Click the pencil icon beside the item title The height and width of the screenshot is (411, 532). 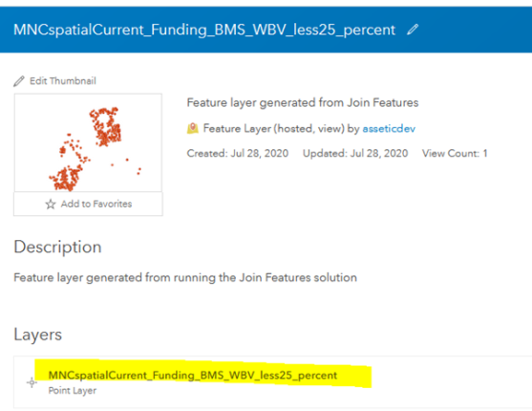pos(413,30)
